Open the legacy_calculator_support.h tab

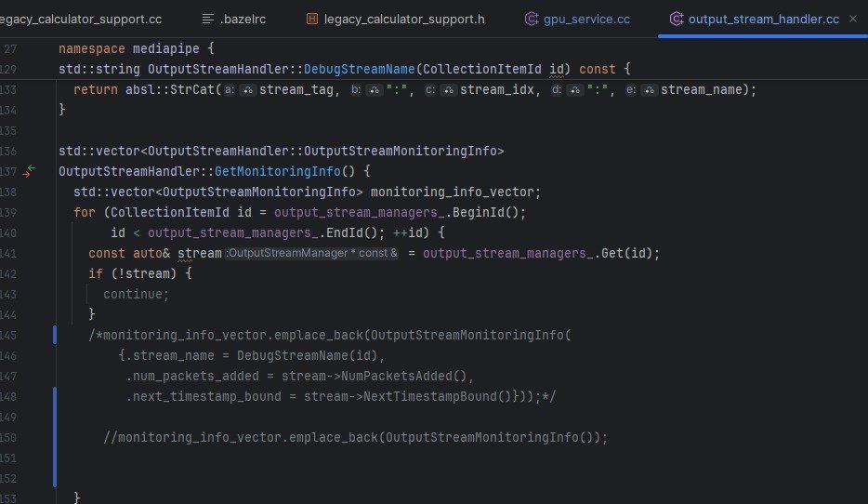tap(395, 19)
